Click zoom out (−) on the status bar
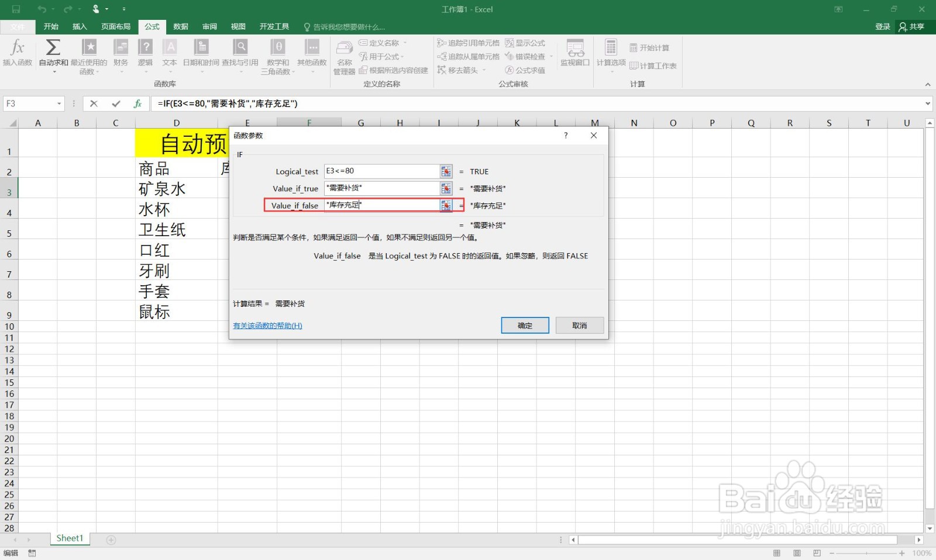Screen dimensions: 936x560 point(832,553)
